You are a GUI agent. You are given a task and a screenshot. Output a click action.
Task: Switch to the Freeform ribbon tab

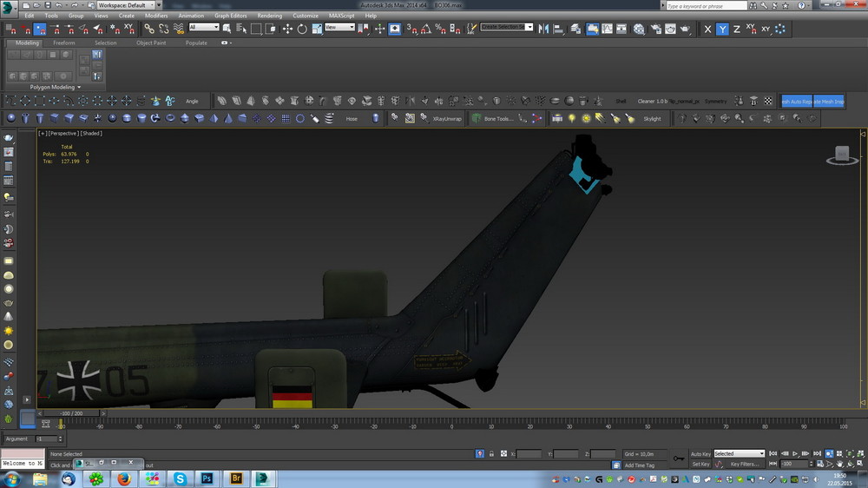coord(64,43)
